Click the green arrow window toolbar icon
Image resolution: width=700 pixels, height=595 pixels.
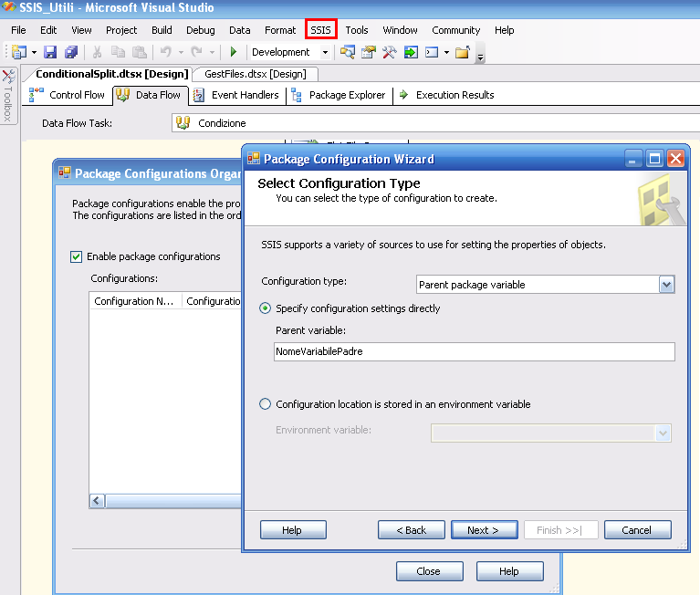tap(411, 52)
